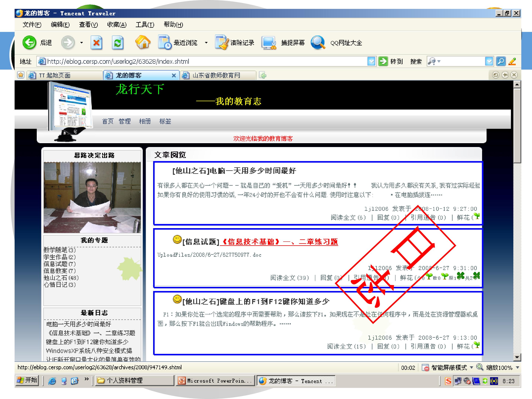Click the green Back arrow icon
This screenshot has height=399, width=532.
29,42
